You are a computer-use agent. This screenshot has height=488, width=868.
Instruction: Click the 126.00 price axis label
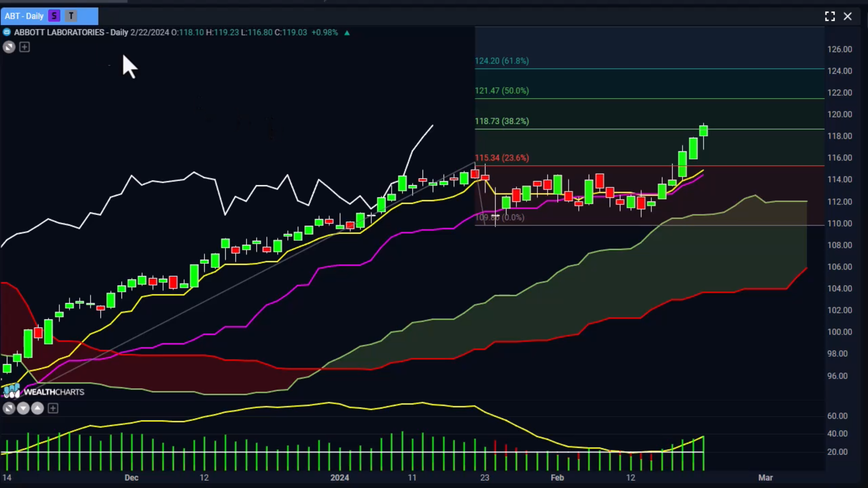pyautogui.click(x=840, y=49)
